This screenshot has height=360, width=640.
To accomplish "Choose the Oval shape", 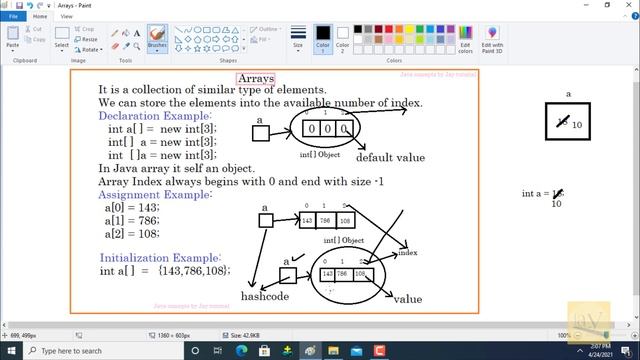I will click(x=198, y=30).
